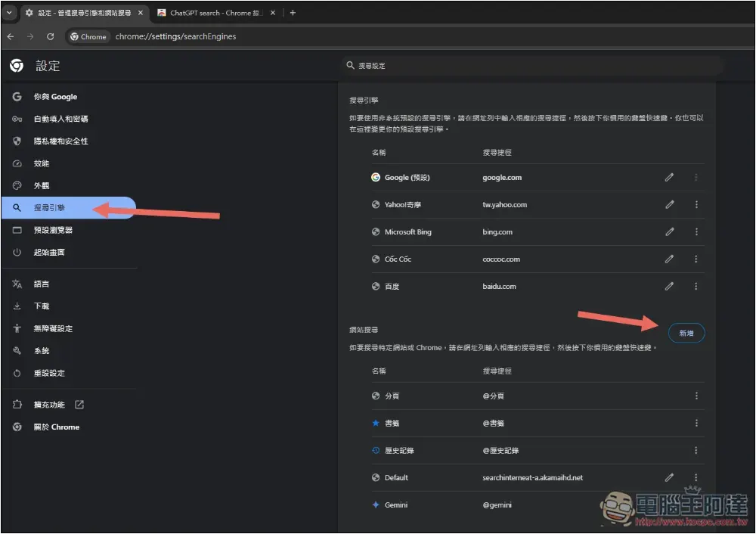Image resolution: width=756 pixels, height=534 pixels.
Task: Click the coccoc.com shortcut text
Action: coord(501,259)
